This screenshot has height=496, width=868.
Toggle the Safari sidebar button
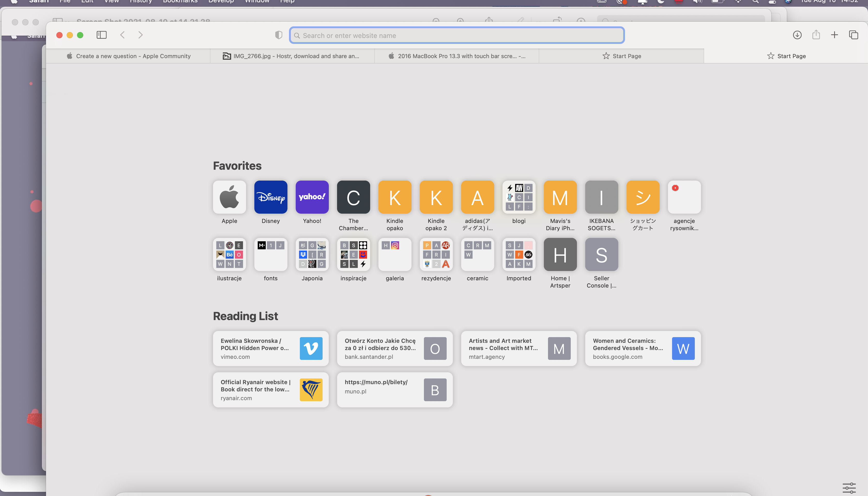(x=102, y=35)
